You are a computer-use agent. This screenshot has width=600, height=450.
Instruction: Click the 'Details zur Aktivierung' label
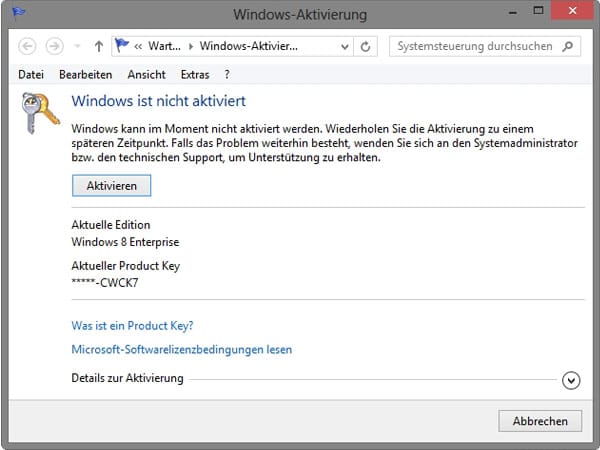click(127, 378)
